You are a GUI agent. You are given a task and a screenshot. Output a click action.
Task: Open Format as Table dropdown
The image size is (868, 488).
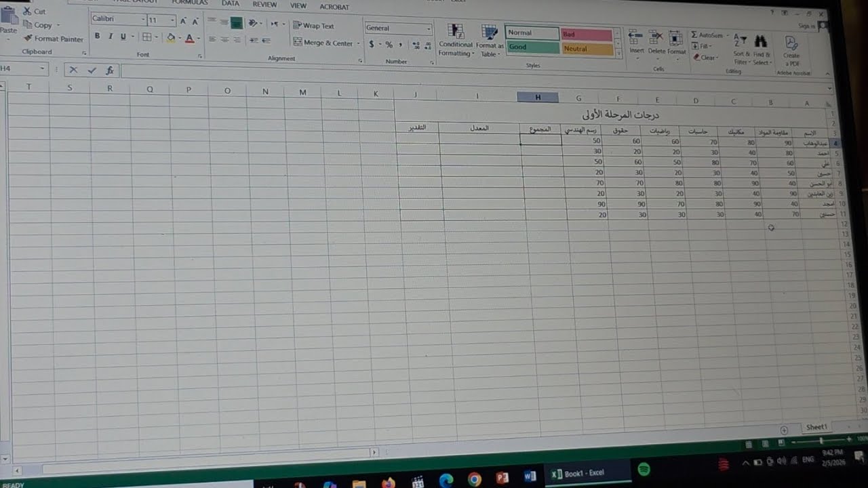tap(490, 41)
